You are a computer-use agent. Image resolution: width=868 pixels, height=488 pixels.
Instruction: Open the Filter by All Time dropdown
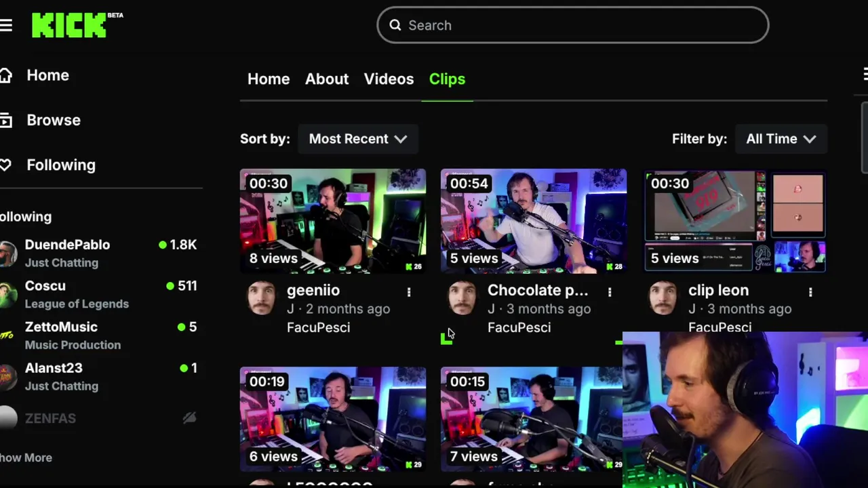coord(781,139)
